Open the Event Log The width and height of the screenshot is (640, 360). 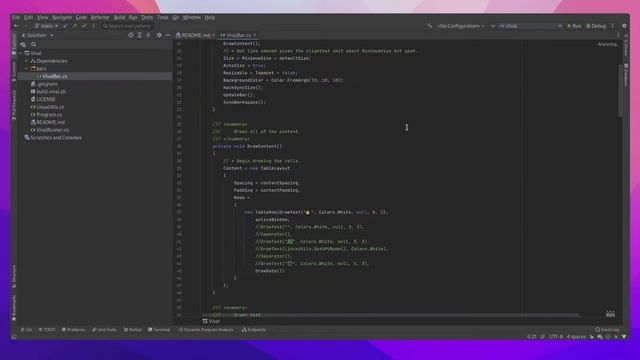click(607, 329)
